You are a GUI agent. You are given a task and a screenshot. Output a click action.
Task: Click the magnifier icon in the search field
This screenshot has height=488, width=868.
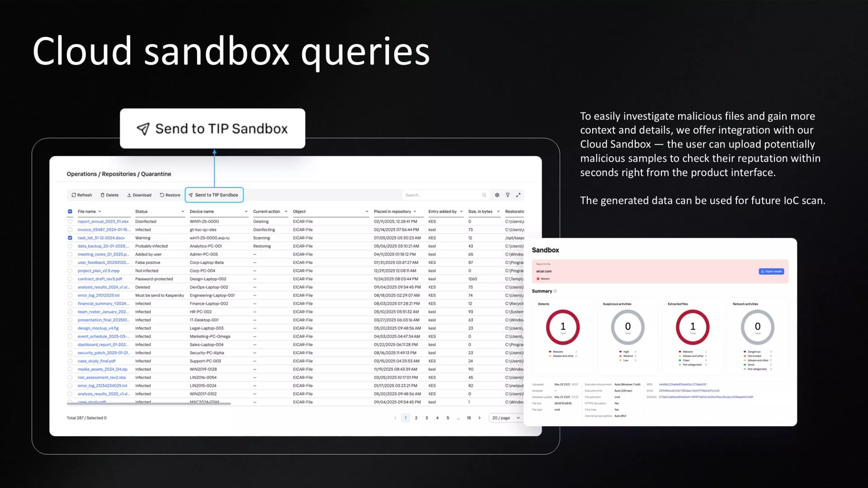pos(484,195)
